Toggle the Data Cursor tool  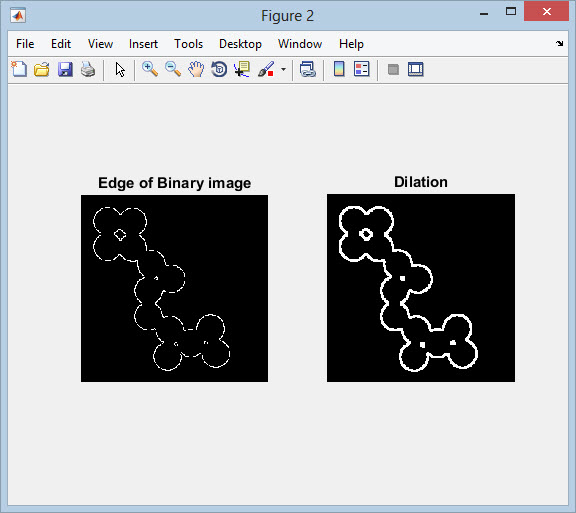coord(242,69)
